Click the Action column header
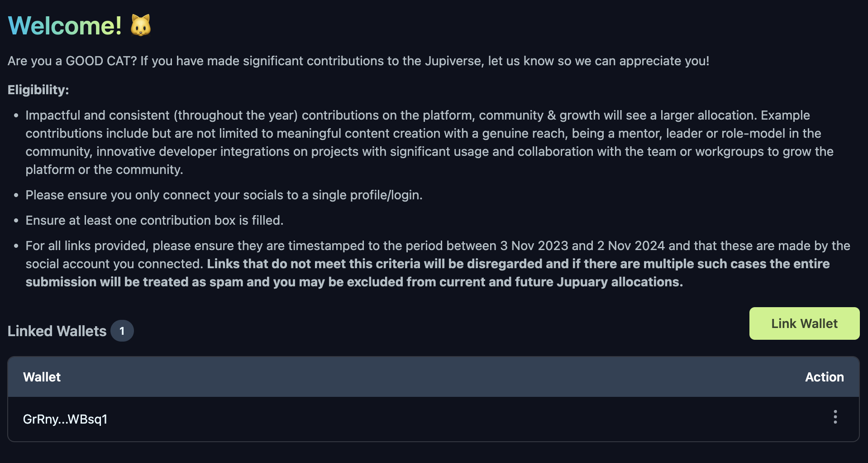This screenshot has height=463, width=868. click(824, 377)
